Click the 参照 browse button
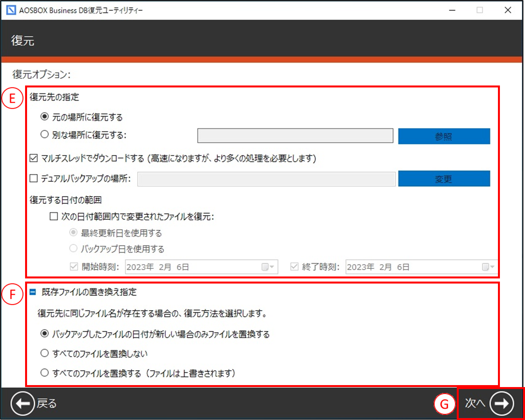The height and width of the screenshot is (420, 525). coord(444,136)
